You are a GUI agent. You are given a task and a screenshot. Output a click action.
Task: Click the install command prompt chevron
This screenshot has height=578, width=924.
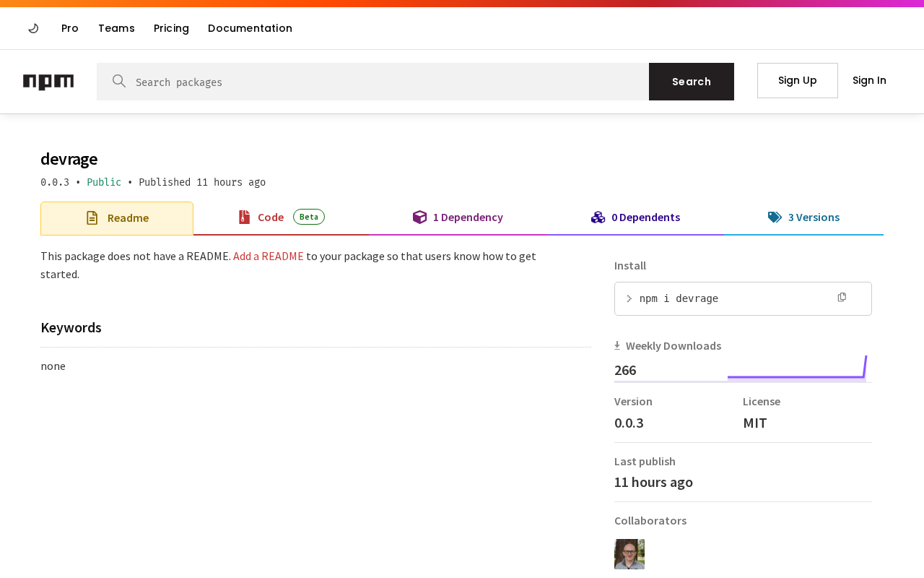coord(629,298)
